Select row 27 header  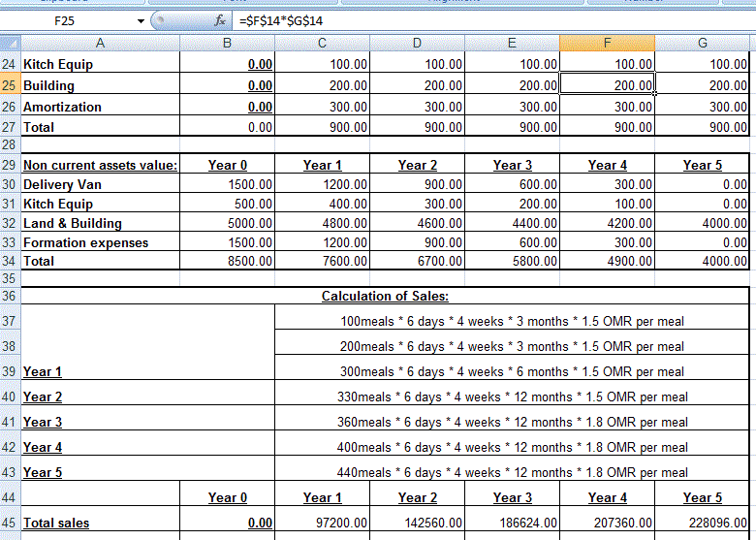coord(10,127)
